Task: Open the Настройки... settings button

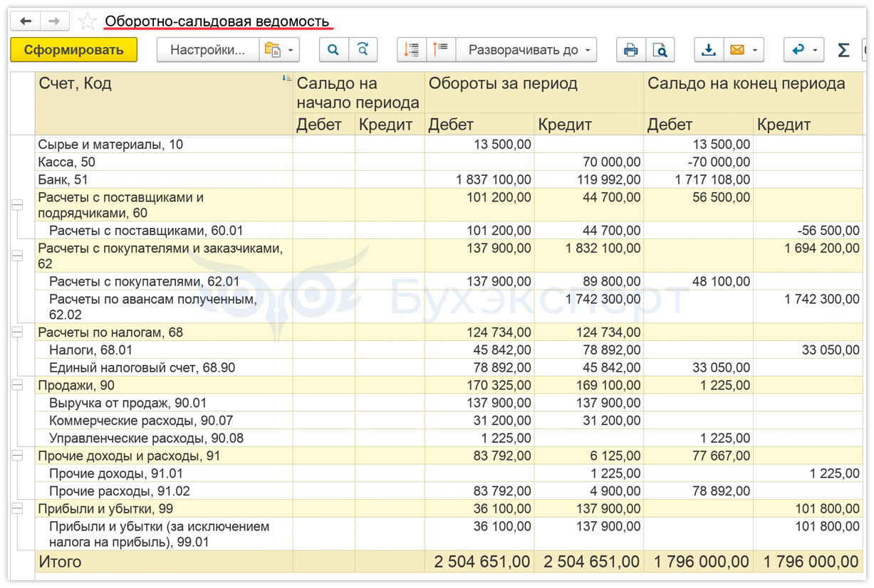Action: 207,50
